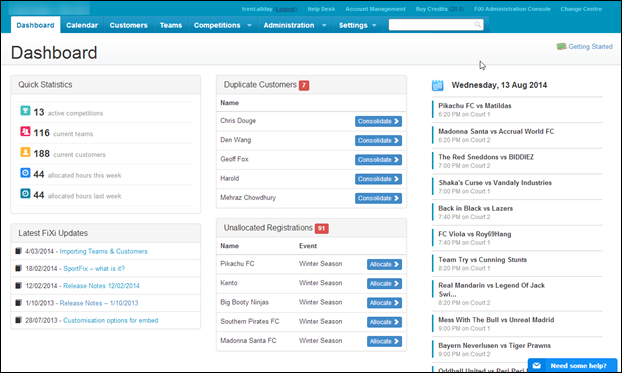The height and width of the screenshot is (373, 622).
Task: Open the Administration menu
Action: 289,25
